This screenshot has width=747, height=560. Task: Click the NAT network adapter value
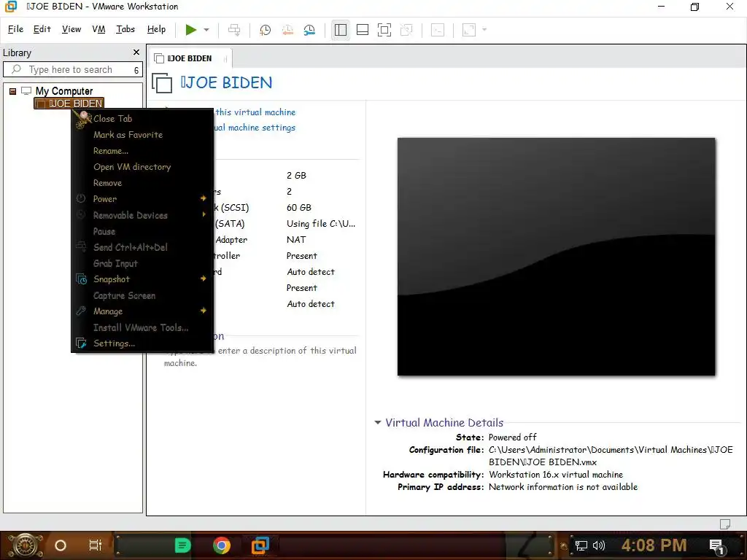pos(296,239)
